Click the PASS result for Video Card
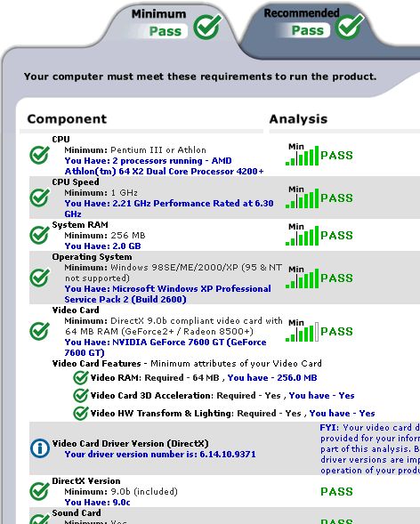This screenshot has width=420, height=524. (x=336, y=332)
